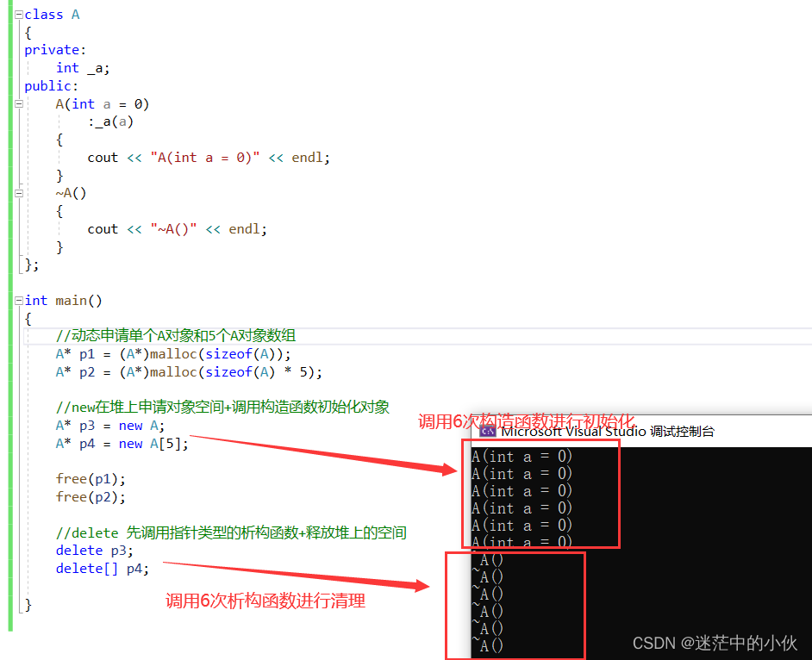Click the 'A* p1 = (A*)malloc(sizeof(A));' line
Image resolution: width=812 pixels, height=660 pixels.
click(173, 355)
